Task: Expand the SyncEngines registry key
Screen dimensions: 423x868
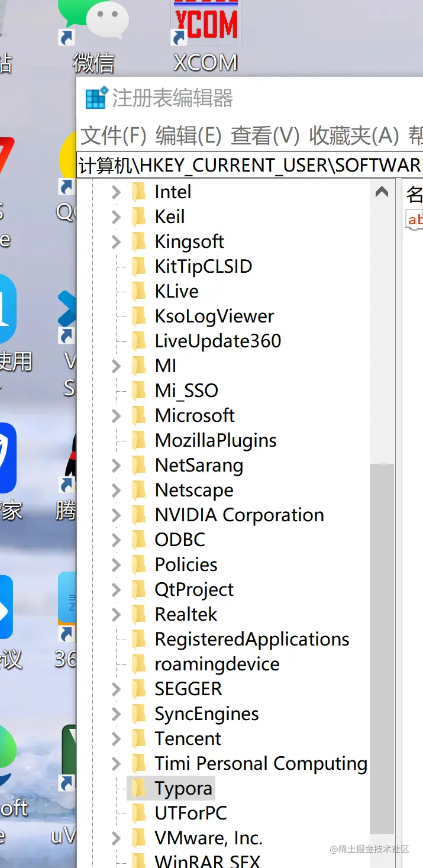Action: (x=116, y=714)
